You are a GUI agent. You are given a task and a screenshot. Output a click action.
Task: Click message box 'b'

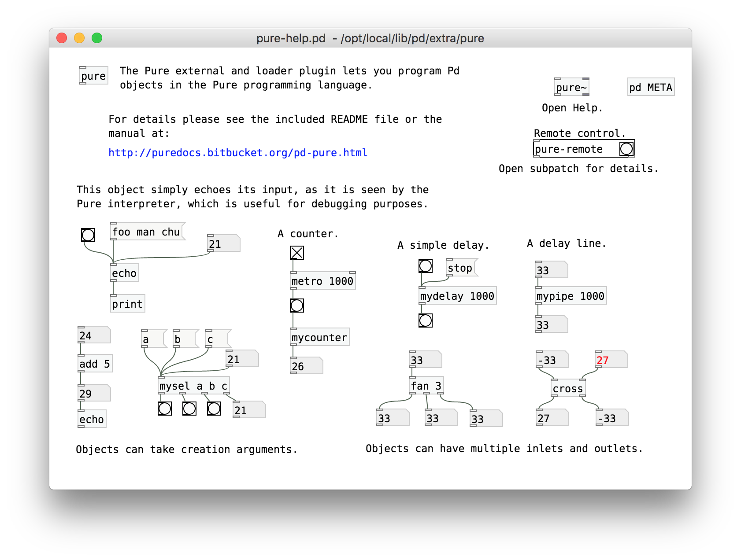coord(186,339)
